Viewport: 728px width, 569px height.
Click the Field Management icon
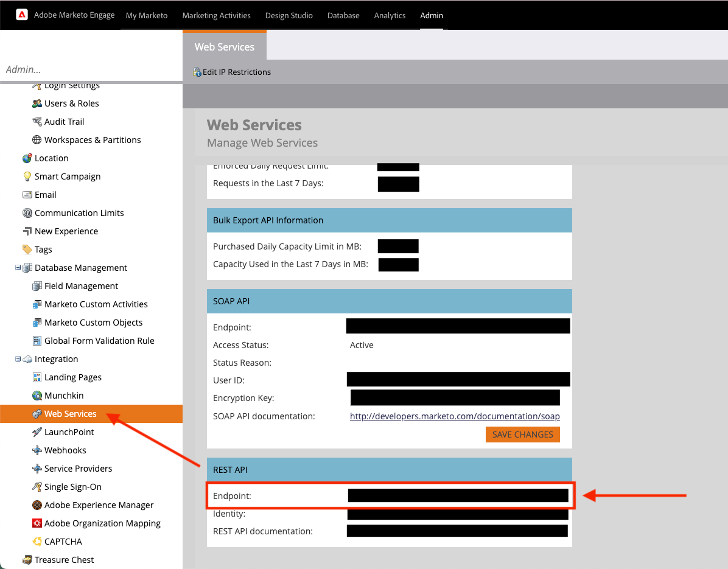(x=37, y=286)
